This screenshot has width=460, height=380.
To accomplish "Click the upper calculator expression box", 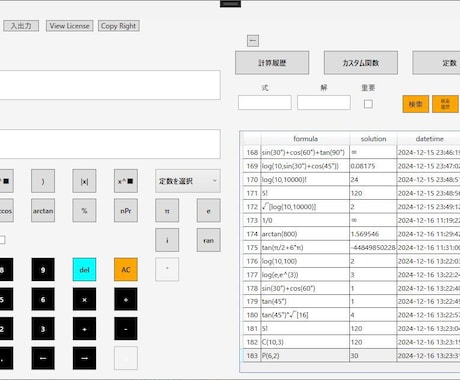I will click(110, 85).
